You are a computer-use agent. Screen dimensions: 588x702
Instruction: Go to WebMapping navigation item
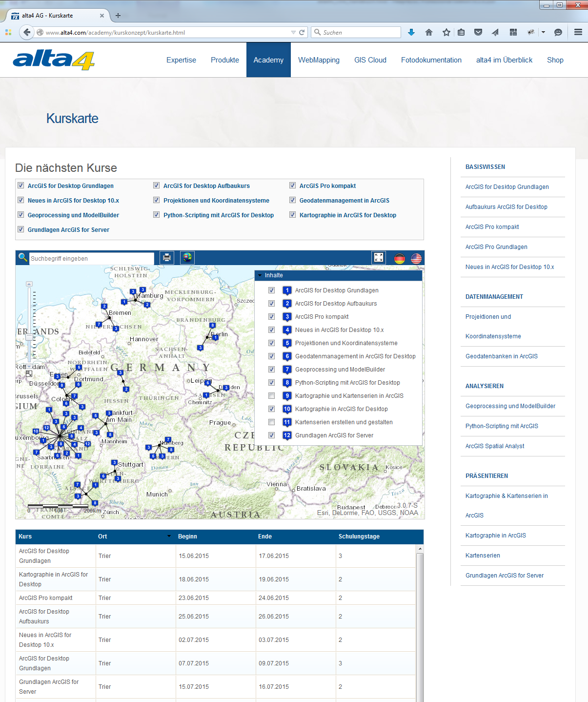click(x=319, y=60)
